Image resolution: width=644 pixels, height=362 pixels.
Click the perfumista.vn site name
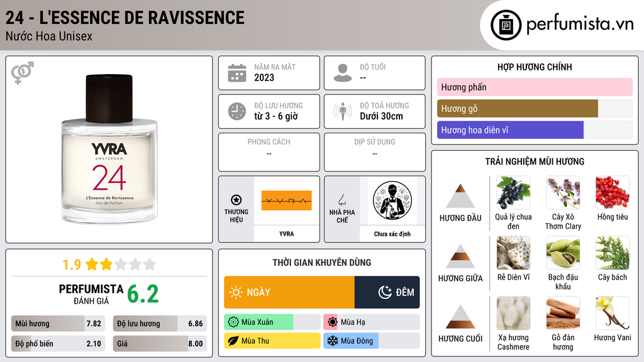[580, 24]
